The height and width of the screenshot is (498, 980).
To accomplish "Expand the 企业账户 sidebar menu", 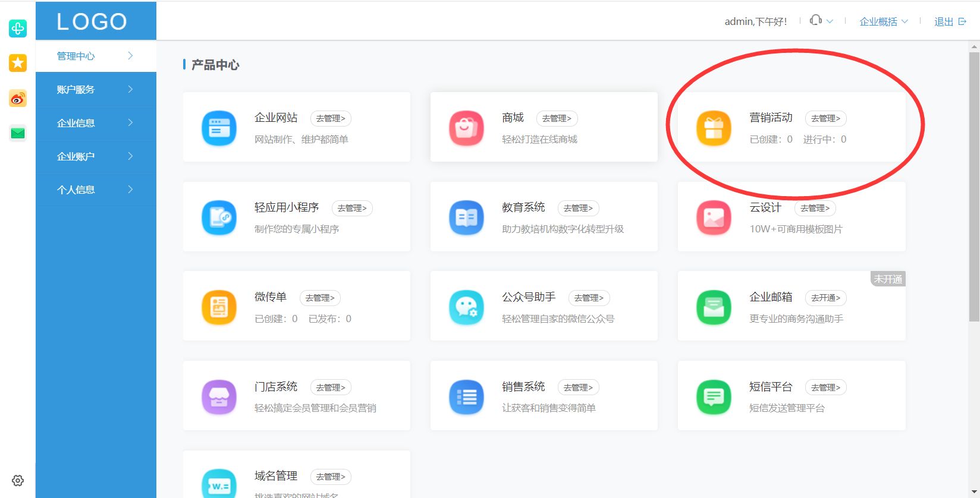I will coord(96,156).
